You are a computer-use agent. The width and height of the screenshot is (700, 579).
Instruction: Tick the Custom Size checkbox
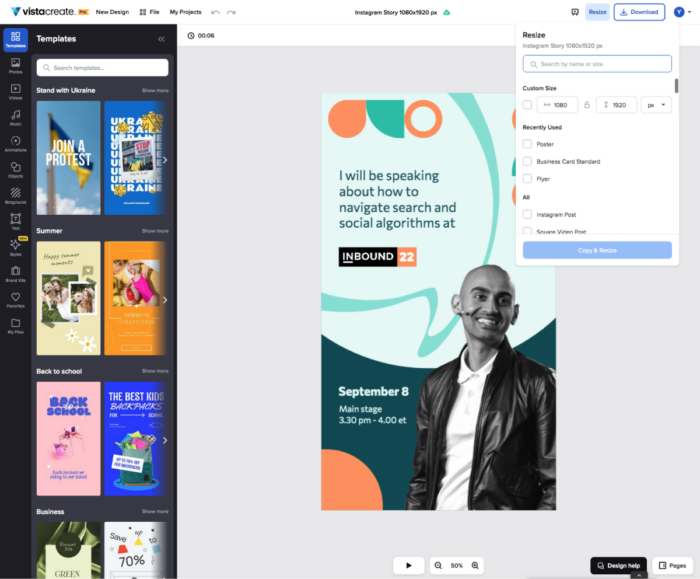527,105
